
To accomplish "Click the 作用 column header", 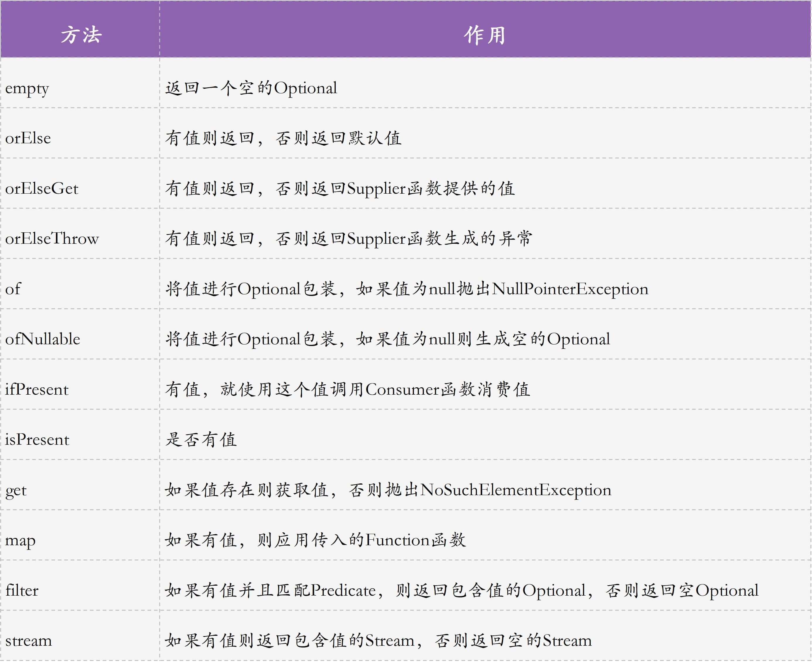I will click(x=485, y=35).
